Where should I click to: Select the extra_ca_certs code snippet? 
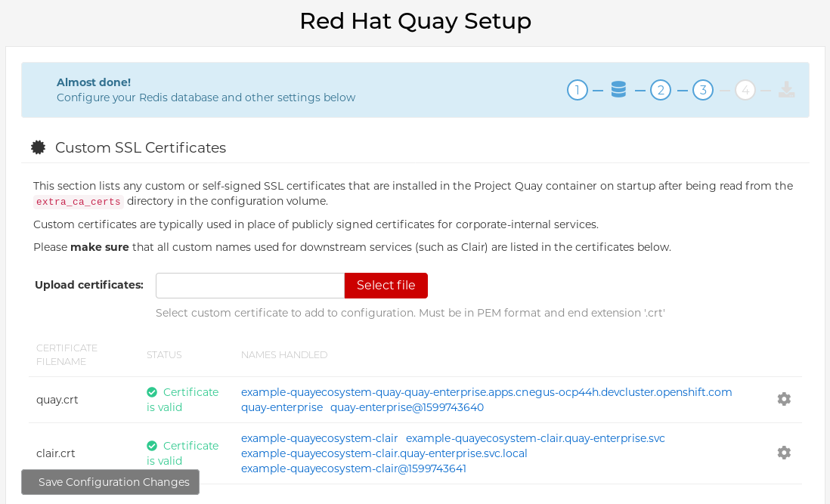pyautogui.click(x=77, y=201)
